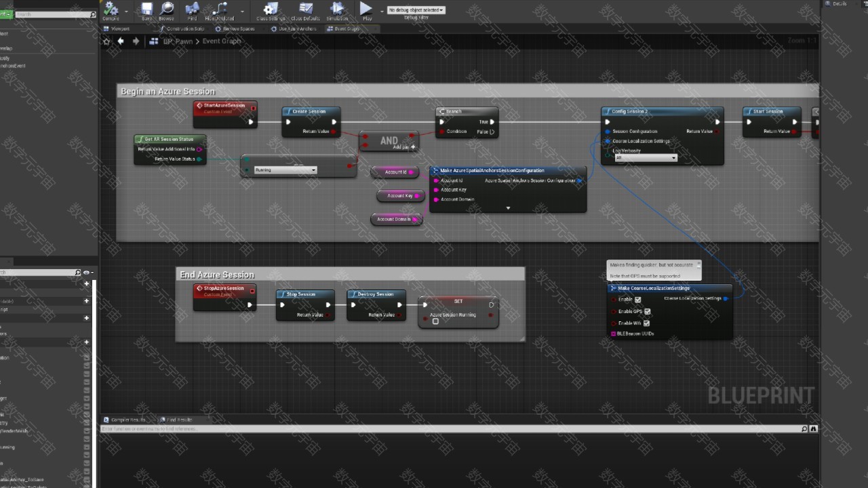Image resolution: width=868 pixels, height=488 pixels.
Task: Click the BLEBeacon UUIDs array pin
Action: (x=614, y=334)
